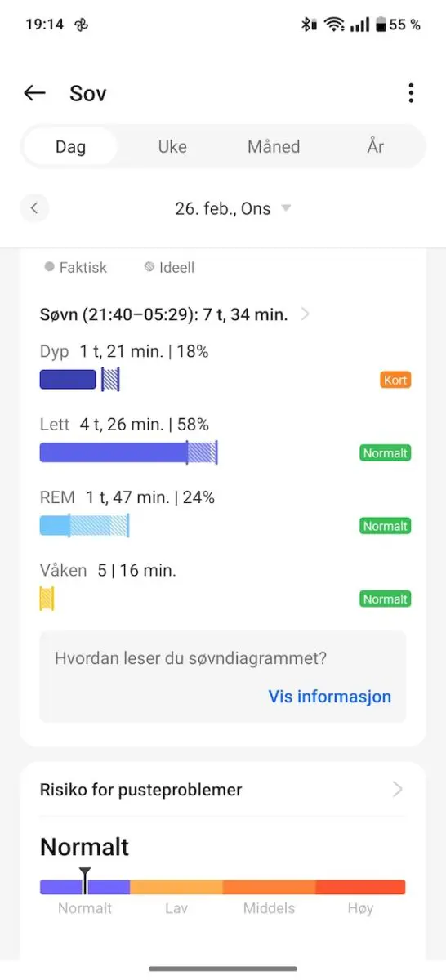Viewport: 446px width, 980px height.
Task: Tap the Bluetooth status icon
Action: coord(308,24)
